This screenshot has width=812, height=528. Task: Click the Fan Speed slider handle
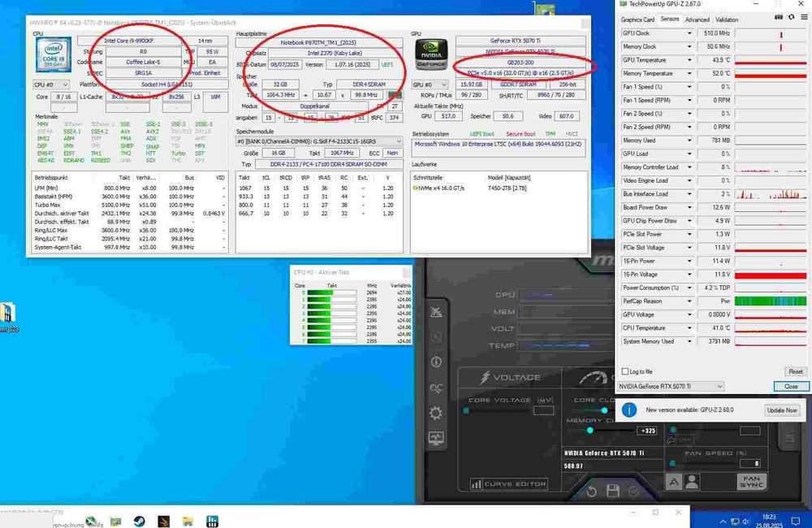click(x=672, y=463)
